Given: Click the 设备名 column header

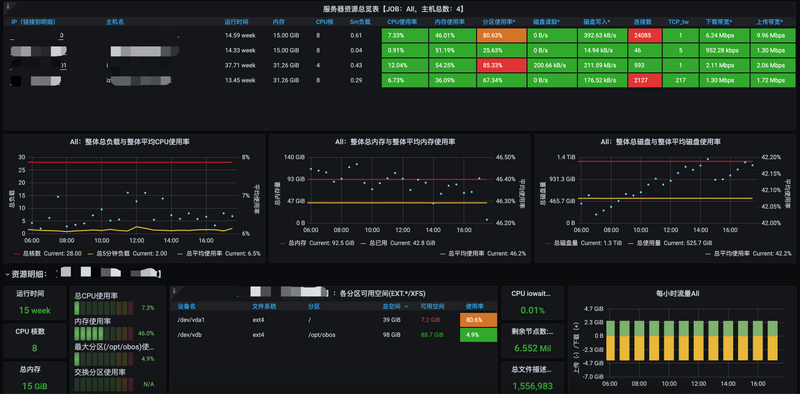Looking at the screenshot, I should point(186,307).
